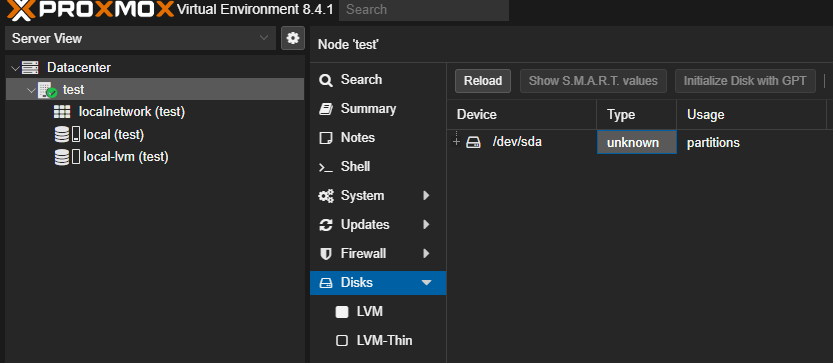Click the LVM-Thin outlined square icon

pyautogui.click(x=342, y=341)
